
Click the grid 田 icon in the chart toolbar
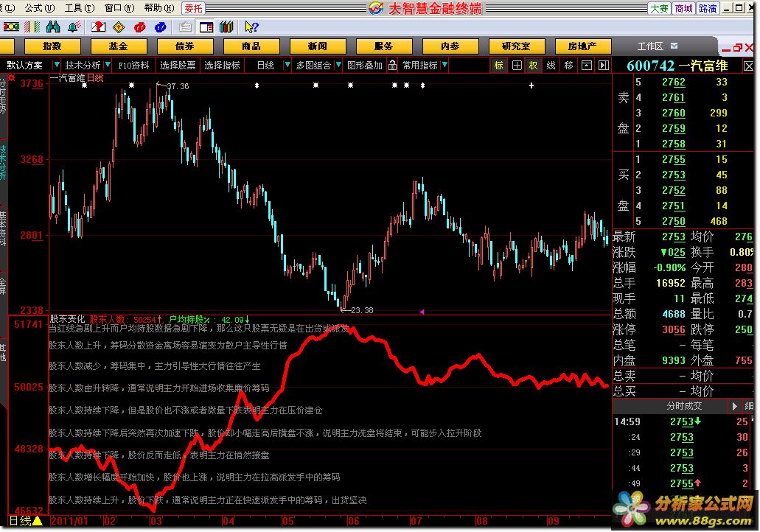tap(517, 65)
